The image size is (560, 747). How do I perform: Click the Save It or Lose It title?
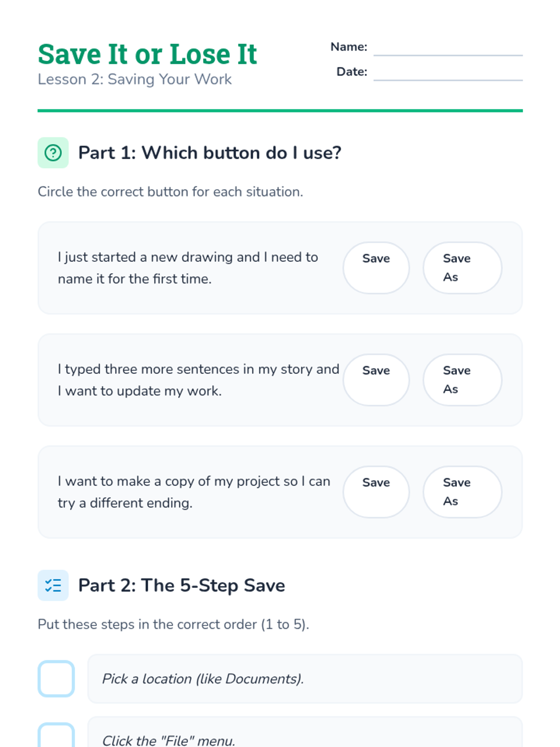(x=147, y=54)
